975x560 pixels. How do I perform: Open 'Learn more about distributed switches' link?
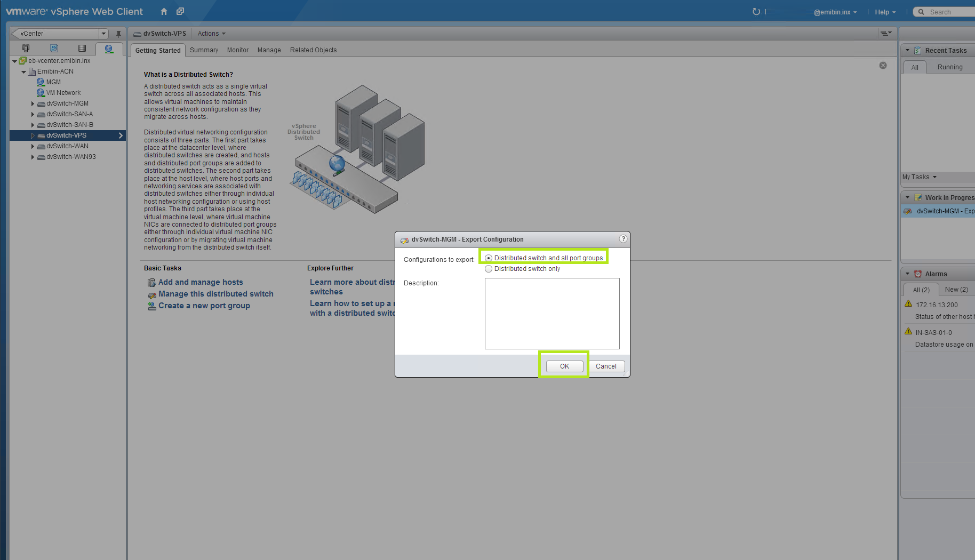352,287
